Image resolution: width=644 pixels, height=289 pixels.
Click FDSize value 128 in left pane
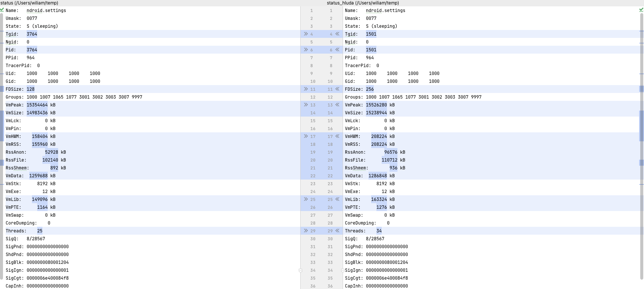pos(30,89)
